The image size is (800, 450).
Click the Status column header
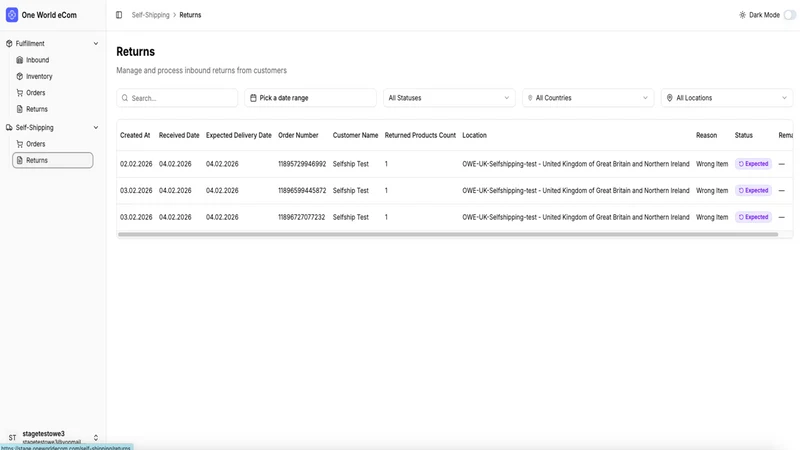click(744, 135)
